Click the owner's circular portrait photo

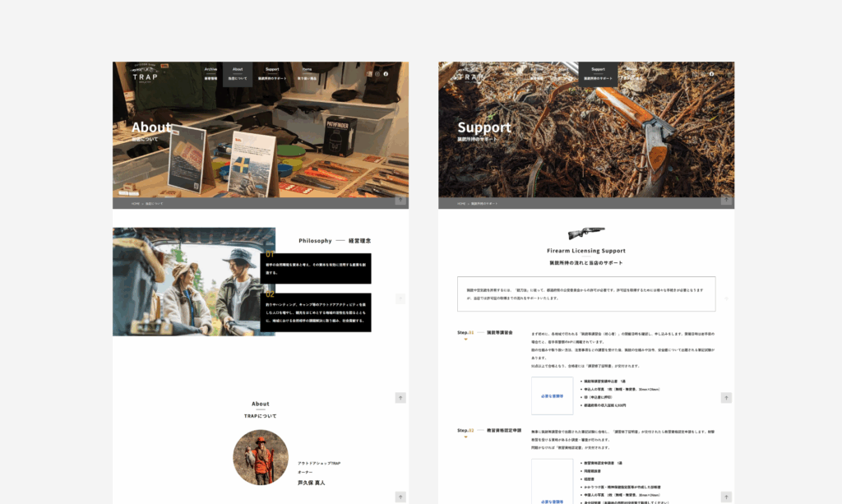click(x=261, y=457)
